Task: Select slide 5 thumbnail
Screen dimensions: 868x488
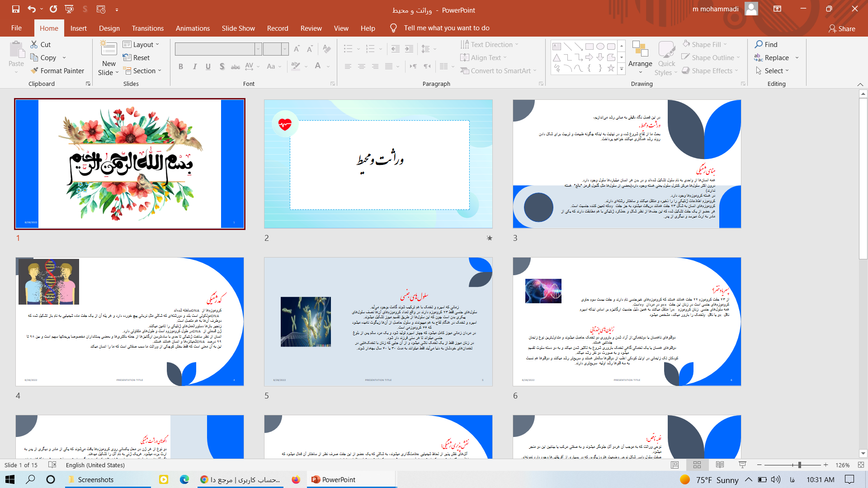Action: [378, 321]
